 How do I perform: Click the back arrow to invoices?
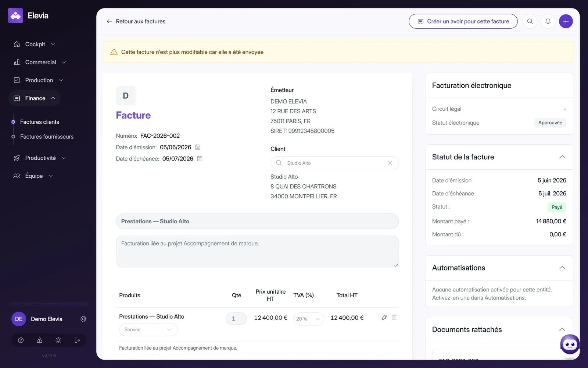coord(109,21)
